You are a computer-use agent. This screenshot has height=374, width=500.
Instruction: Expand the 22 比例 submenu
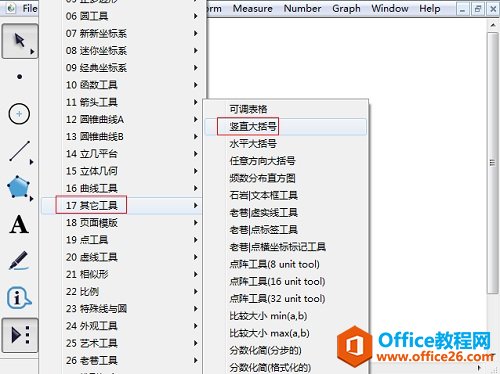pyautogui.click(x=121, y=292)
